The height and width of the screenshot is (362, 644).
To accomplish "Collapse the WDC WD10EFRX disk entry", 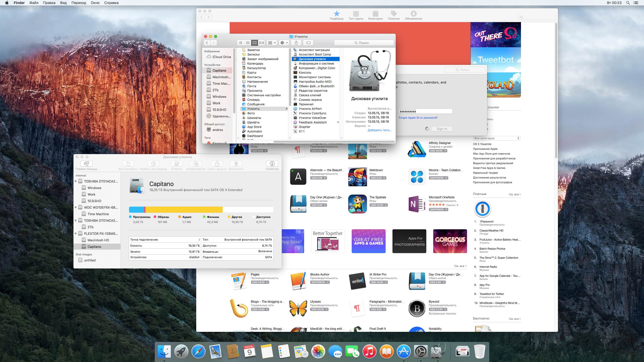I will click(x=76, y=207).
